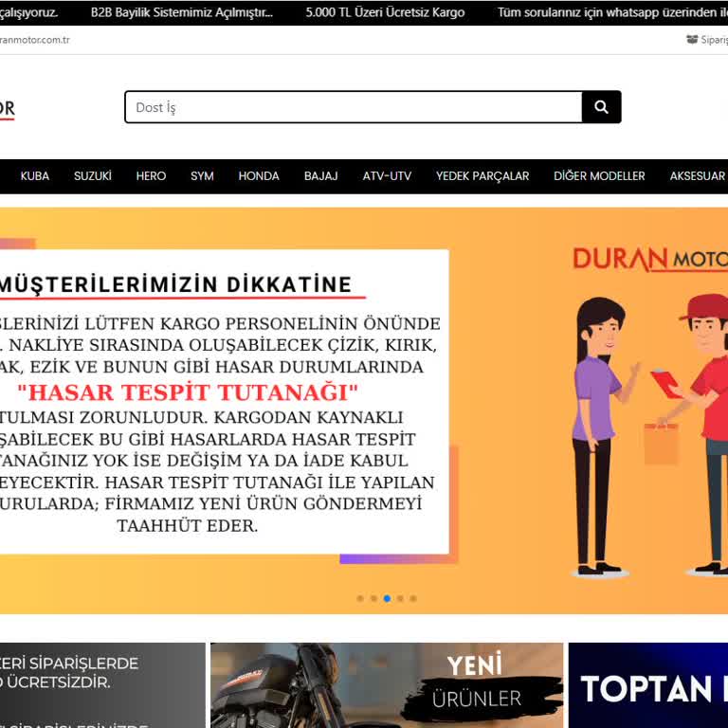Click the orders box icon in the top bar
This screenshot has height=728, width=728.
tap(692, 40)
